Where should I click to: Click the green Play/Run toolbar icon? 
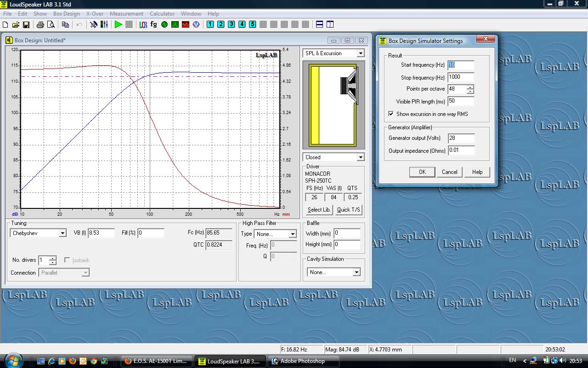pyautogui.click(x=118, y=24)
